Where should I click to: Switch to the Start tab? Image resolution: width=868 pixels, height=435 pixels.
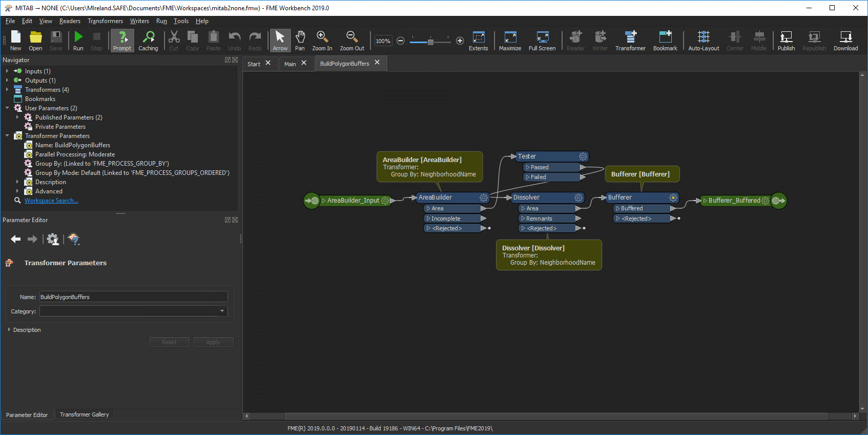point(254,64)
